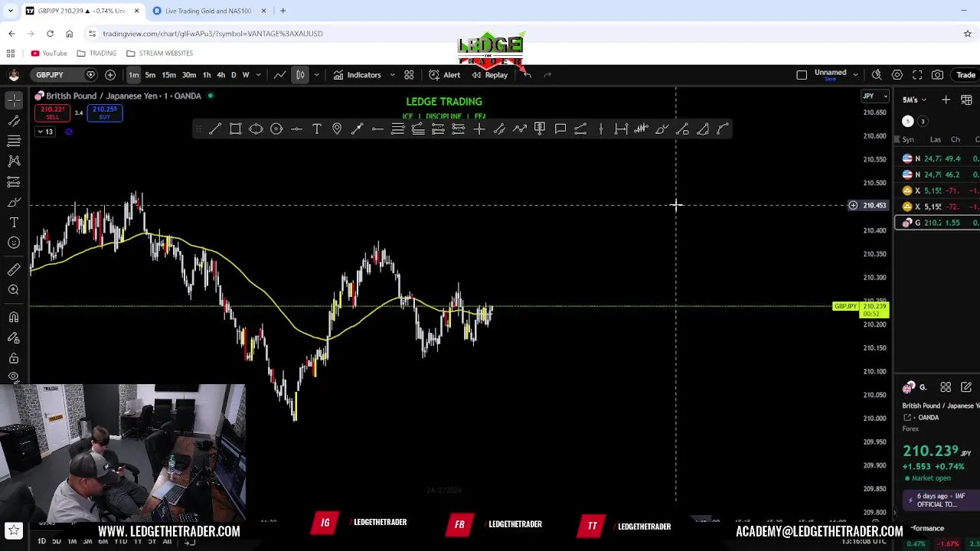Image resolution: width=980 pixels, height=551 pixels.
Task: Open indicator templates grid icon
Action: pos(409,75)
